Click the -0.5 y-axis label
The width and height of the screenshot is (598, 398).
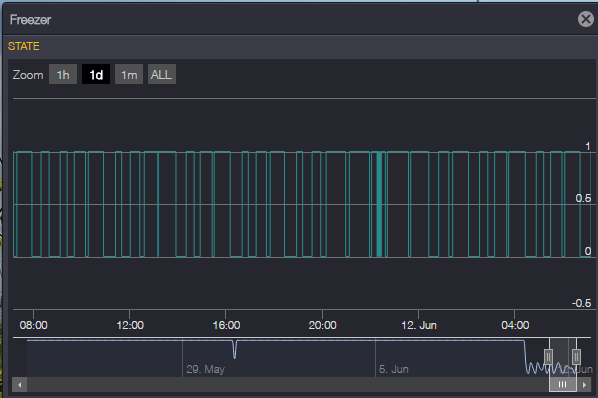pos(582,303)
